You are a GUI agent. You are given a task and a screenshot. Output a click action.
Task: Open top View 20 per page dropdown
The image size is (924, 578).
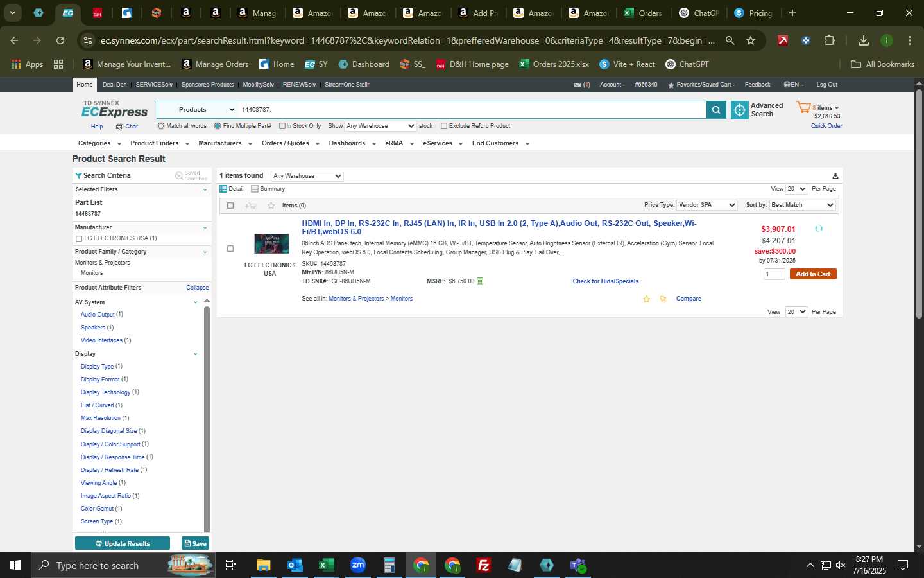(x=797, y=189)
